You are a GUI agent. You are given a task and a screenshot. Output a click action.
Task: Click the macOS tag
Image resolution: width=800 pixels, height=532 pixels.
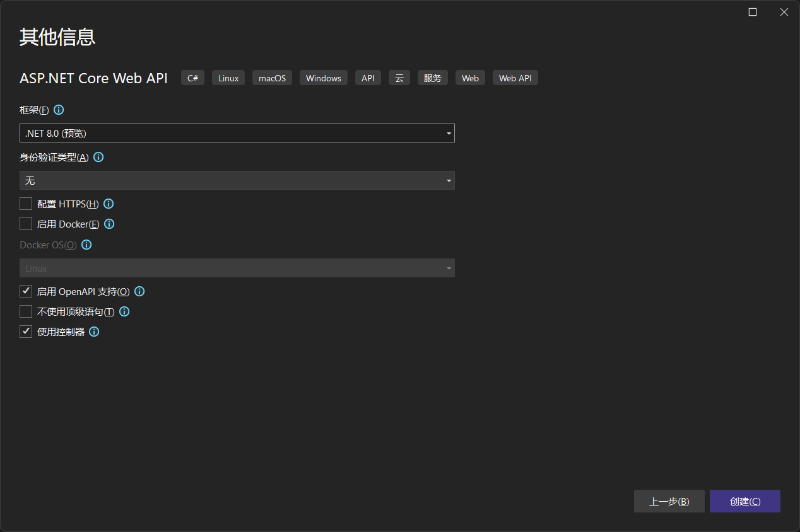[x=272, y=78]
